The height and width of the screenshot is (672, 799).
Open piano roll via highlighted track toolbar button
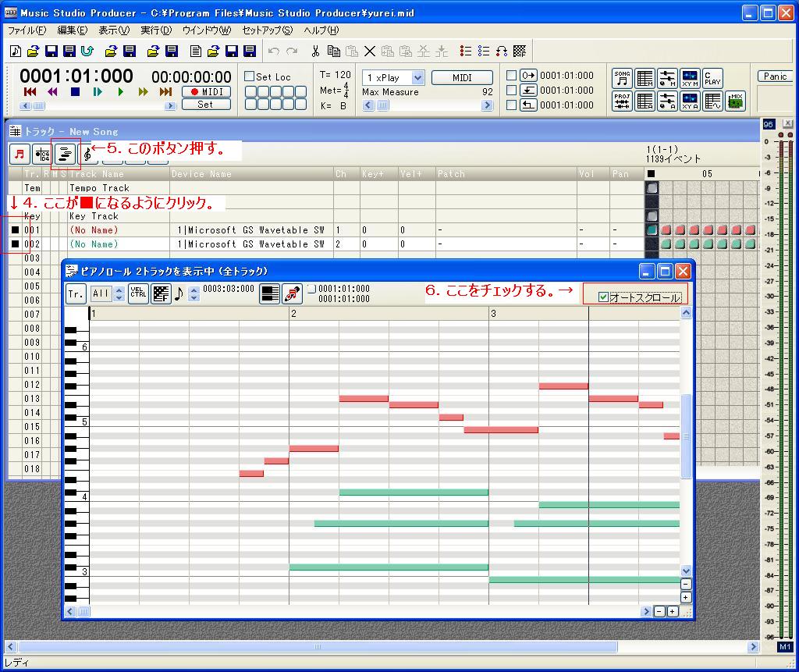[65, 154]
